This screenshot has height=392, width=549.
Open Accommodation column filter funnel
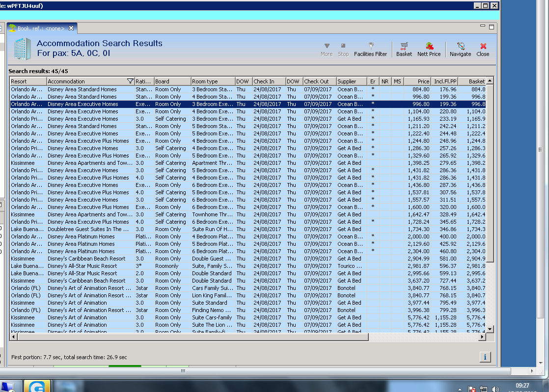[x=130, y=81]
